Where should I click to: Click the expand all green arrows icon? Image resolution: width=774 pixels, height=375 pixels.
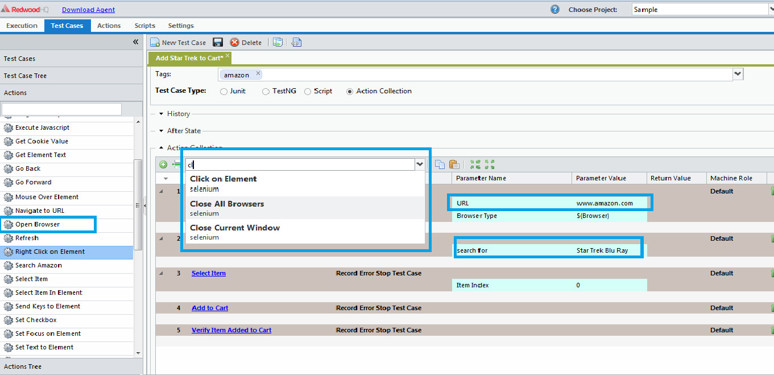(475, 164)
